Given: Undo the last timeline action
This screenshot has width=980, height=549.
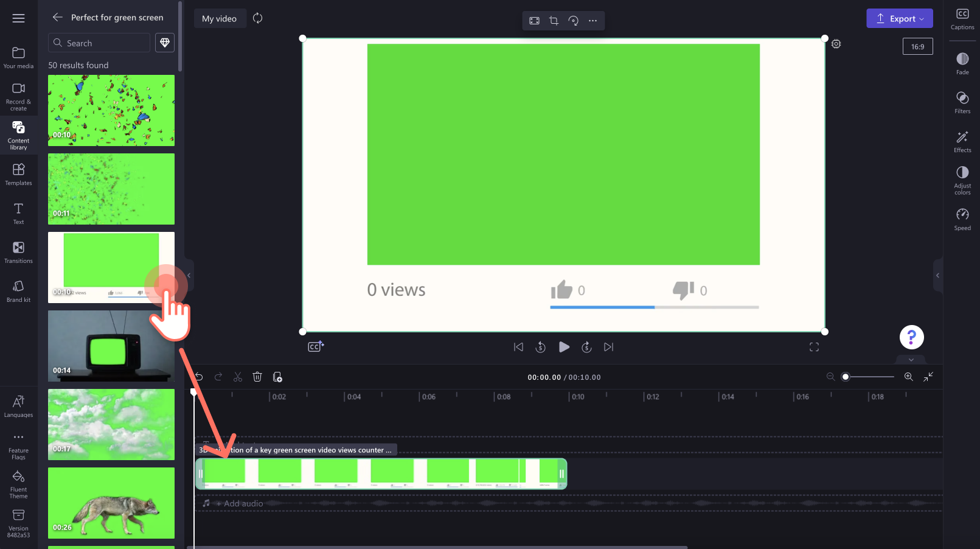Looking at the screenshot, I should [198, 377].
